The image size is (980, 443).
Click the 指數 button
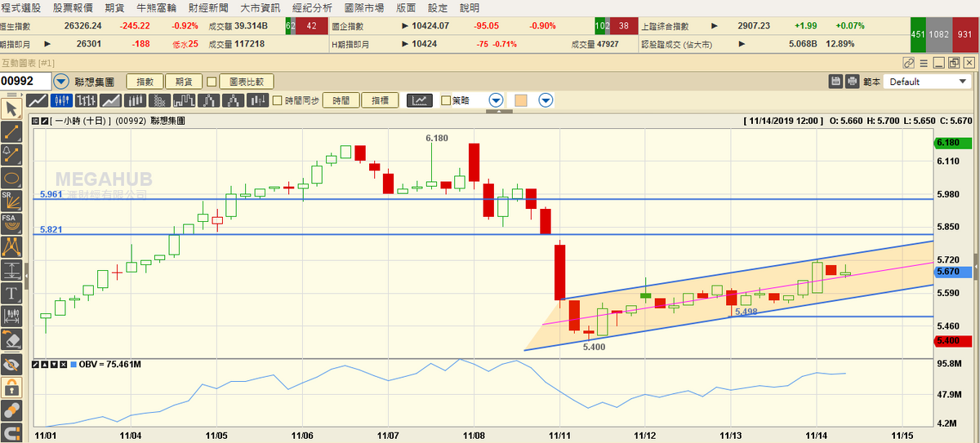click(x=145, y=82)
